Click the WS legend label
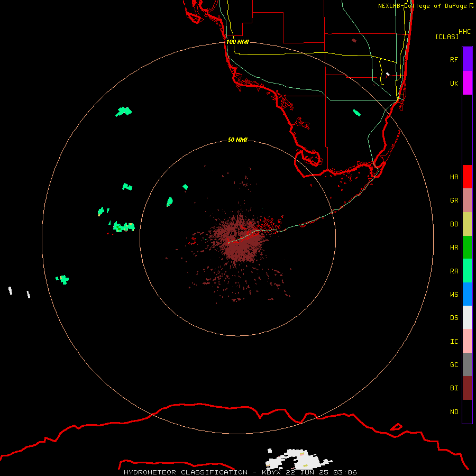The width and height of the screenshot is (476, 476). click(454, 295)
